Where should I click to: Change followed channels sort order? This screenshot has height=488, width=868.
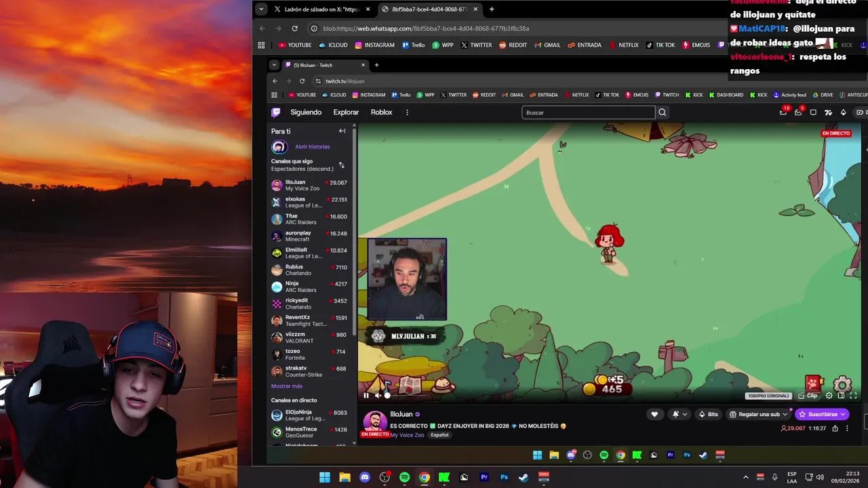[341, 165]
